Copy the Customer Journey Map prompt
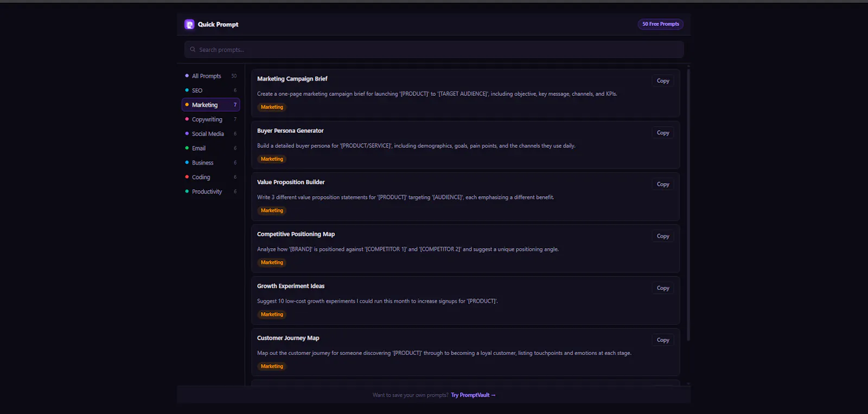The image size is (868, 414). point(663,340)
